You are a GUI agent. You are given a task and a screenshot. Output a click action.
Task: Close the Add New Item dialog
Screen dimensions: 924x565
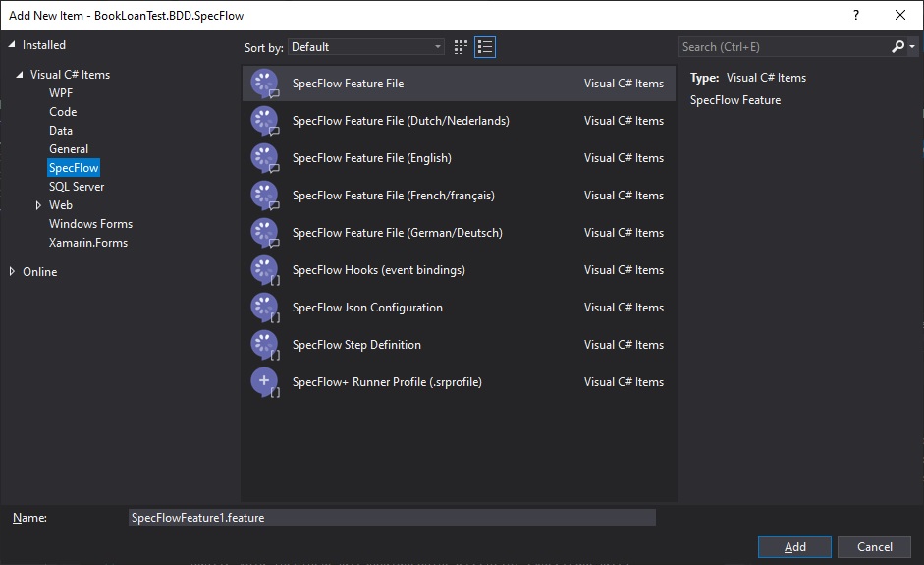[900, 16]
